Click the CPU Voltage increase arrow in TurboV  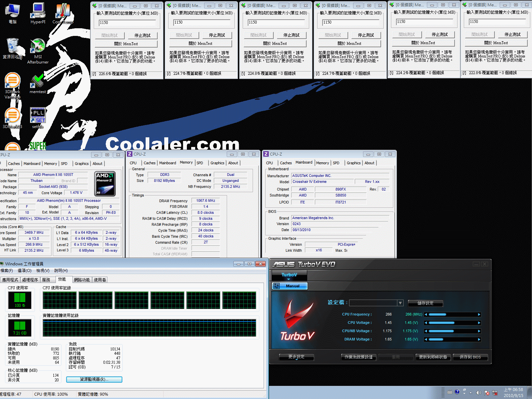click(x=479, y=323)
